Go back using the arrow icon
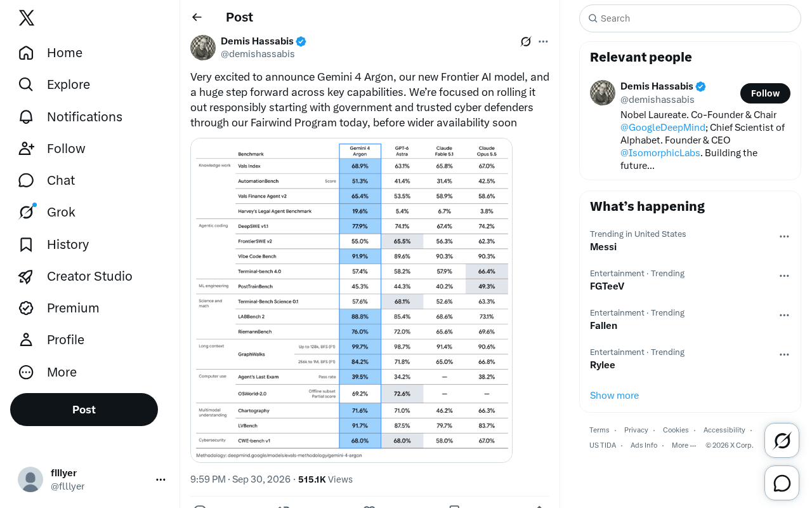Screen dimensions: 812x508 coord(197,17)
